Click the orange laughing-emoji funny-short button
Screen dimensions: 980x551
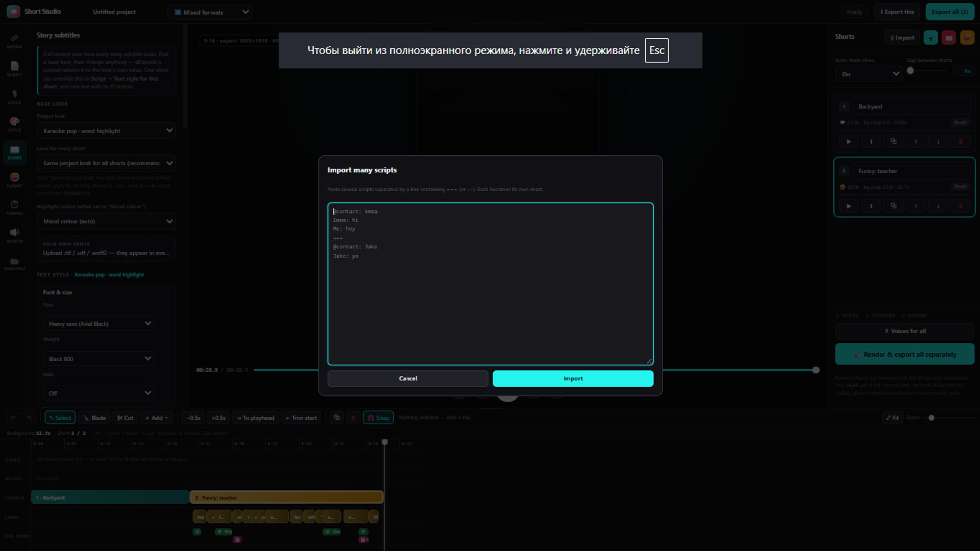pyautogui.click(x=967, y=37)
